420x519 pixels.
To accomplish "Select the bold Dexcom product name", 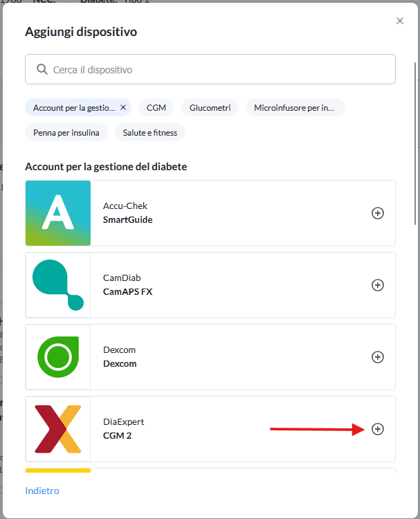I will click(120, 364).
